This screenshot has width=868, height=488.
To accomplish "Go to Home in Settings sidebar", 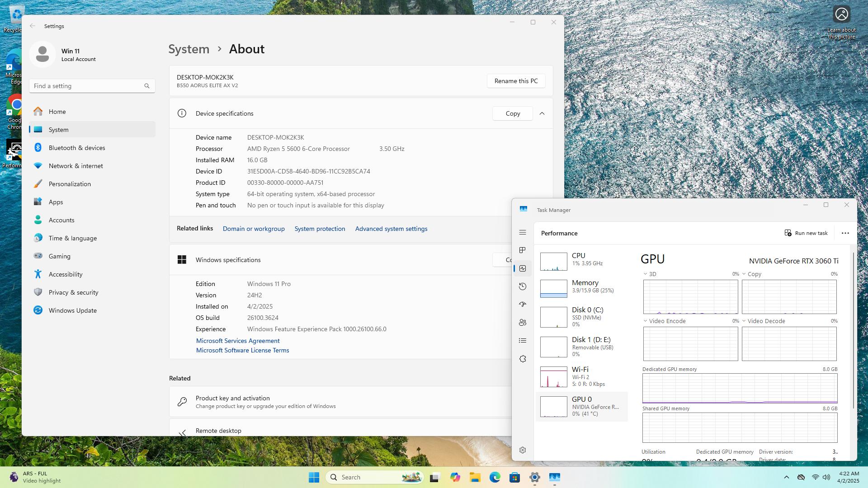I will 92,112.
